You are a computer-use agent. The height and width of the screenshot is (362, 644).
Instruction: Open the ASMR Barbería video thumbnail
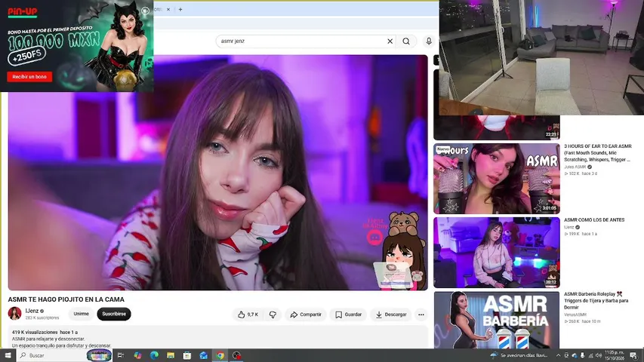tap(497, 320)
